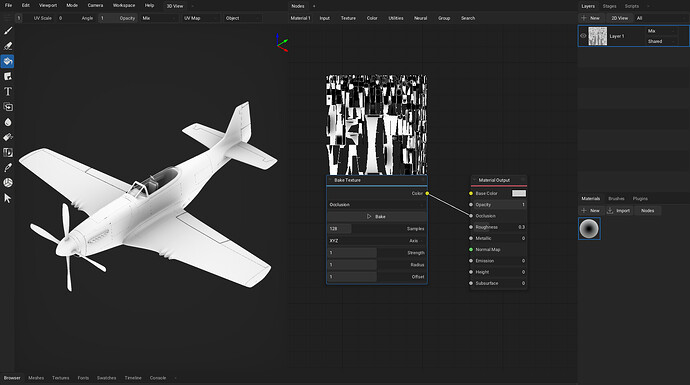The image size is (690, 385).
Task: Select the Decal tool
Action: (8, 77)
